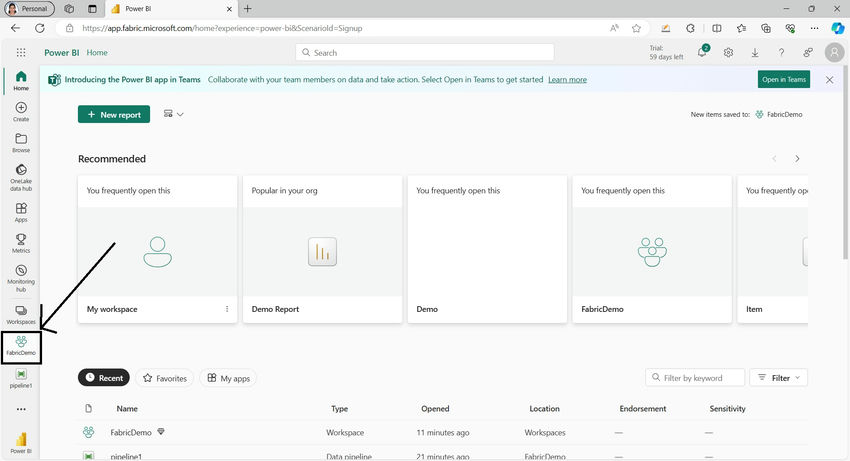
Task: Open the My workspace recommended card
Action: 157,249
